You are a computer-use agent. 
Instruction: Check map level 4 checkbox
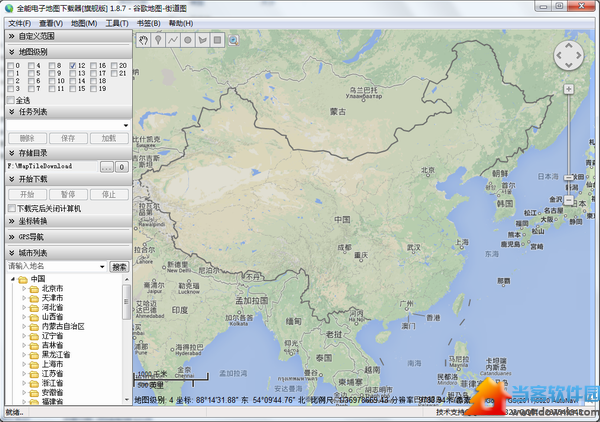(31, 66)
